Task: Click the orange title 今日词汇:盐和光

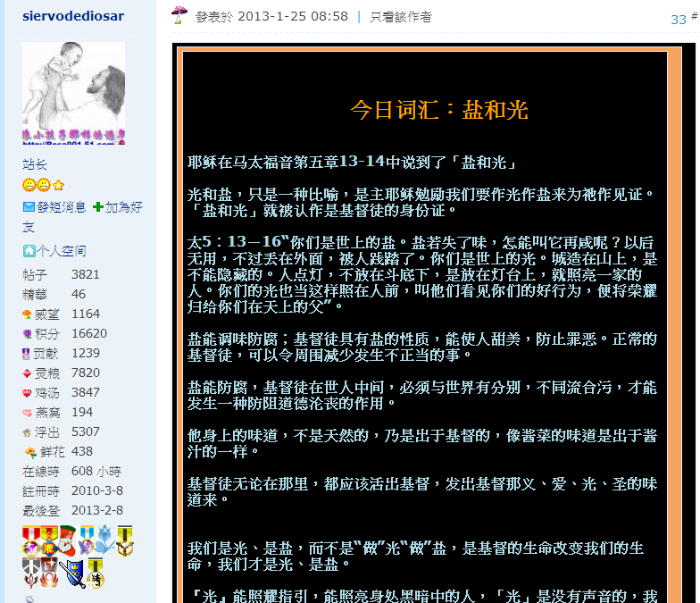Action: [x=439, y=110]
